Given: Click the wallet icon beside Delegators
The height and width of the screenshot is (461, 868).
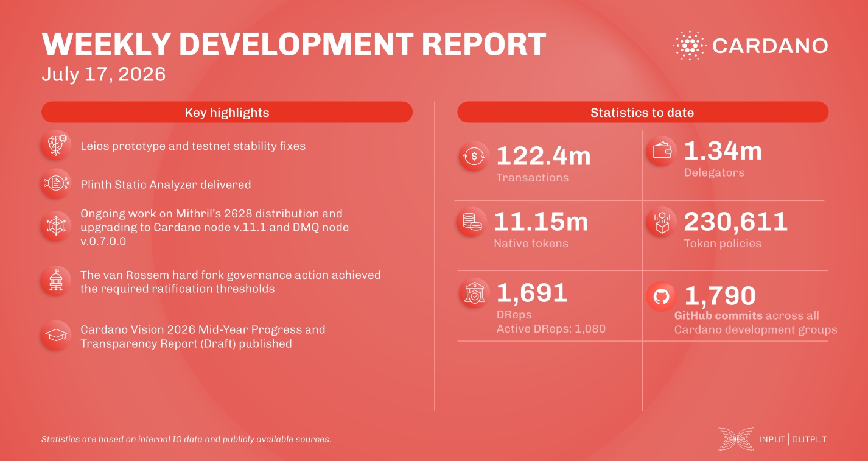Looking at the screenshot, I should [x=661, y=151].
